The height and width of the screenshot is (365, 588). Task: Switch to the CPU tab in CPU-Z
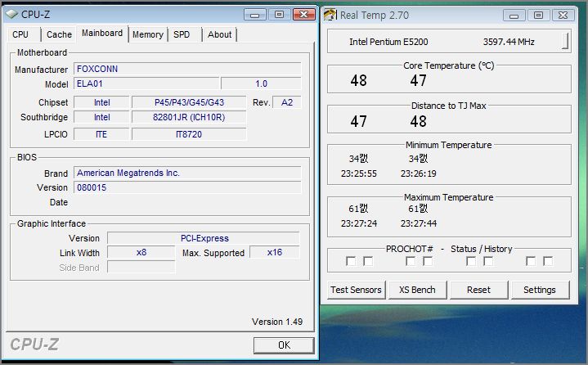point(21,34)
